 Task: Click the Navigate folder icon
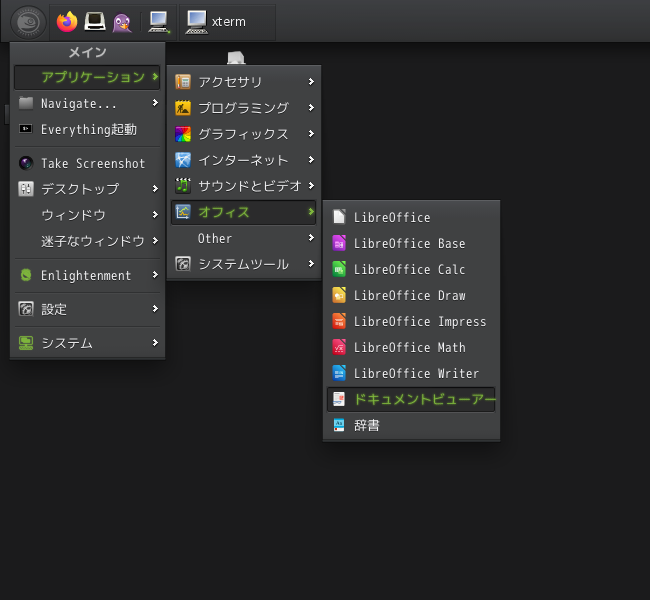[x=26, y=103]
